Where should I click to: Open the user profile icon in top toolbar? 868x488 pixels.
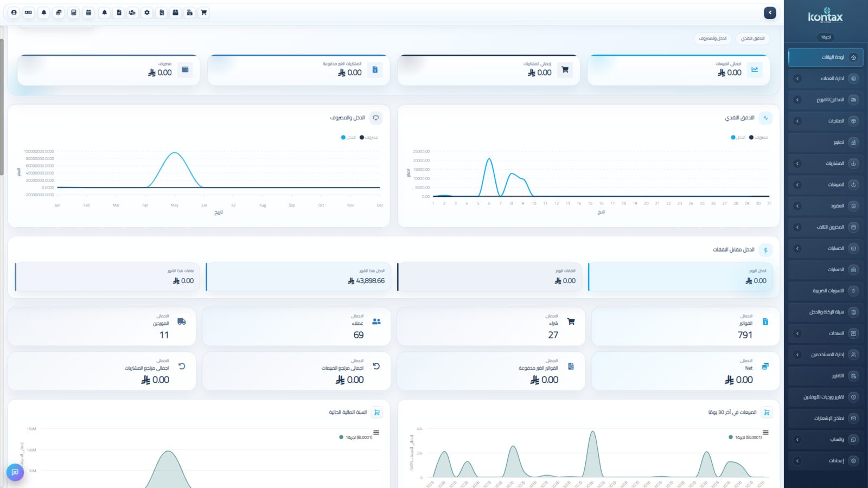(14, 12)
